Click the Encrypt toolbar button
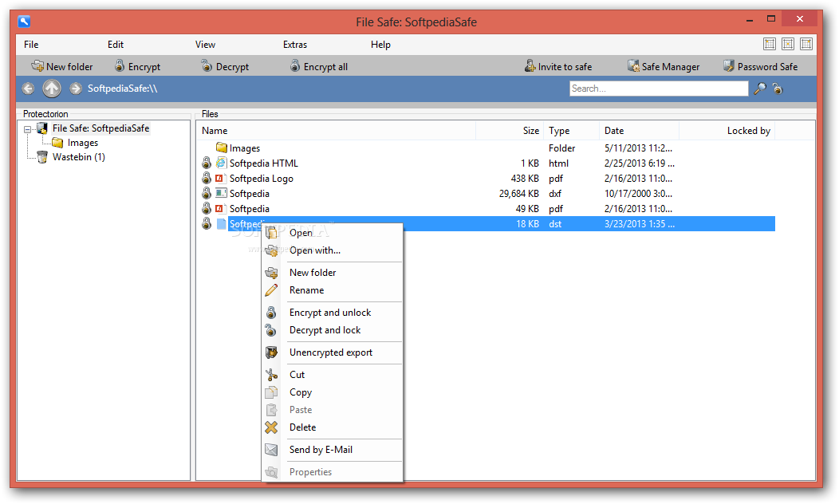Screen dimensions: 839x504 137,66
